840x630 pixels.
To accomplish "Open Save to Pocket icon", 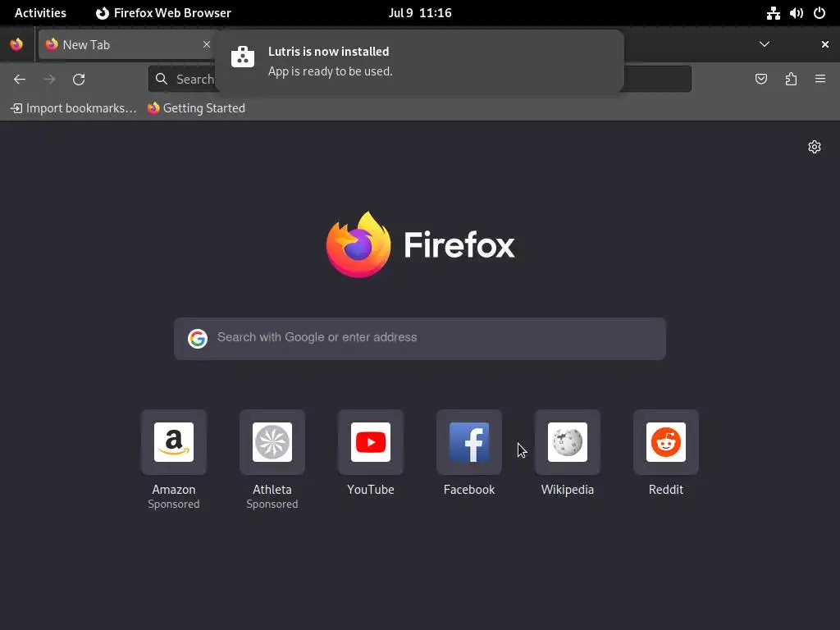I will (760, 80).
